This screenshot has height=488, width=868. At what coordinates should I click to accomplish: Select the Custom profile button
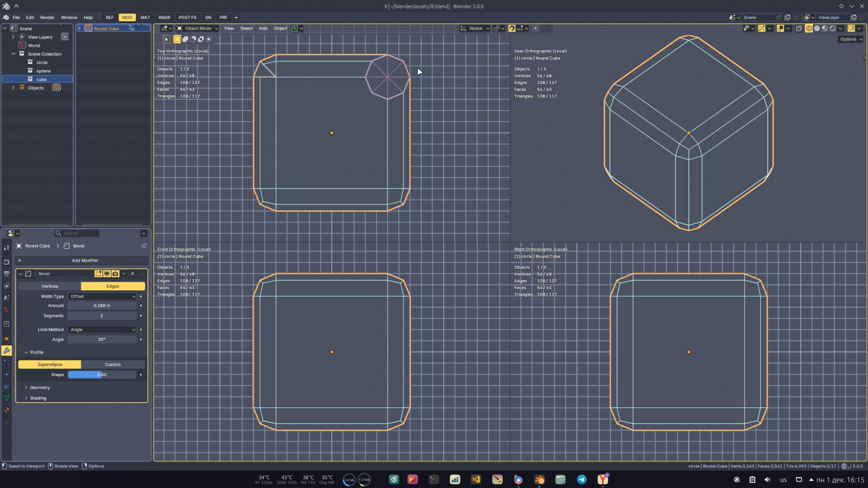click(x=113, y=364)
